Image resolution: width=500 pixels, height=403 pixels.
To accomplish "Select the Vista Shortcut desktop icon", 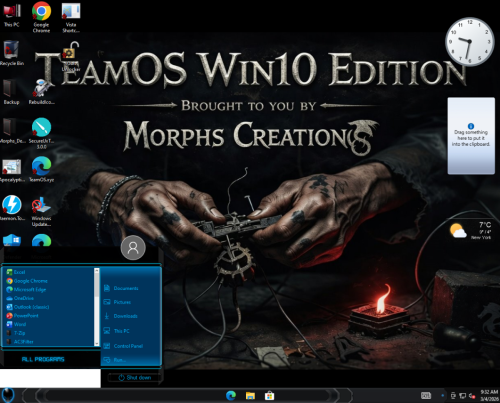I will [71, 17].
